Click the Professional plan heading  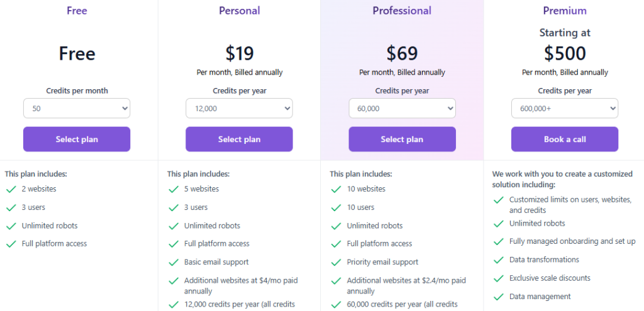point(402,11)
